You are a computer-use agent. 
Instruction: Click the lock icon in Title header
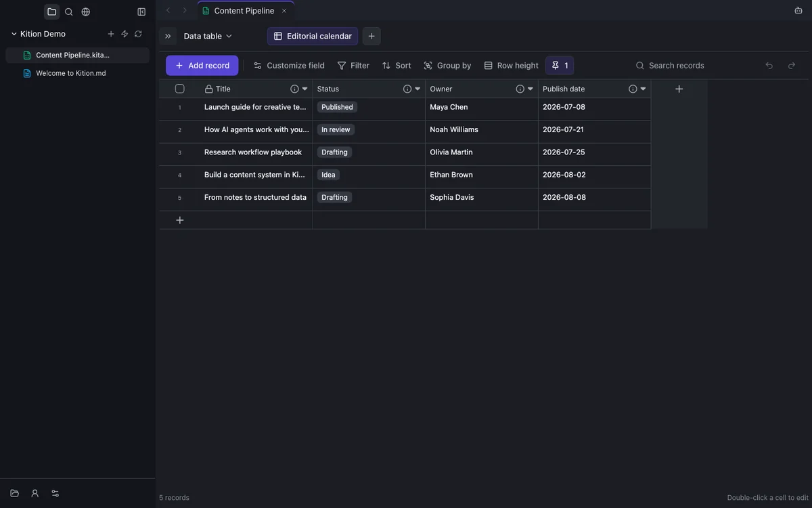click(x=208, y=89)
